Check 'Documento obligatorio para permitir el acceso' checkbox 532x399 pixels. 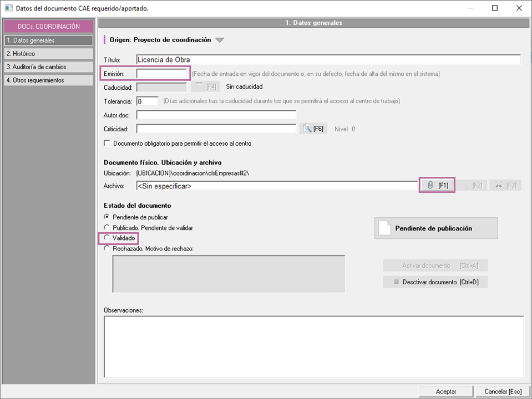tap(107, 143)
